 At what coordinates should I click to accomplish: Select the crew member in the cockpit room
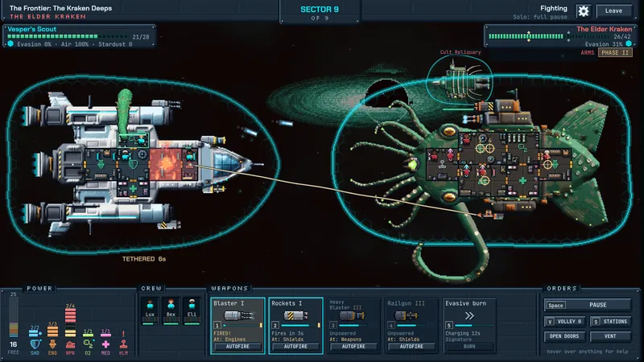(x=190, y=155)
